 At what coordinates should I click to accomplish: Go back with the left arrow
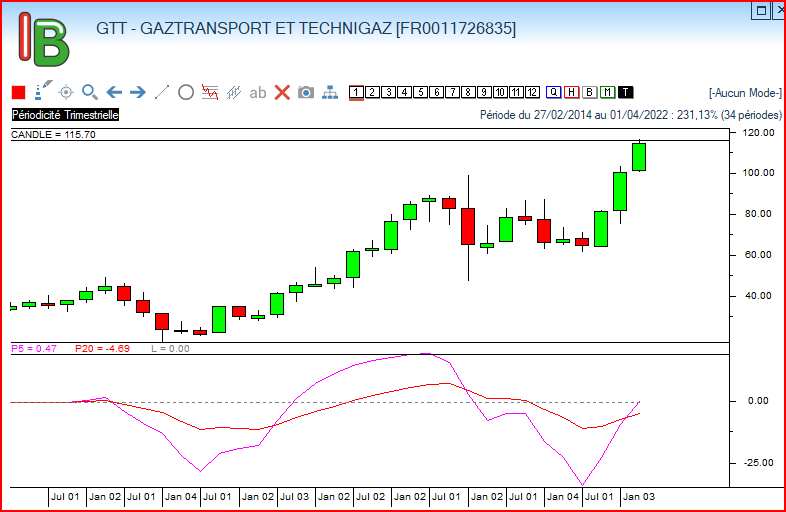tap(114, 92)
